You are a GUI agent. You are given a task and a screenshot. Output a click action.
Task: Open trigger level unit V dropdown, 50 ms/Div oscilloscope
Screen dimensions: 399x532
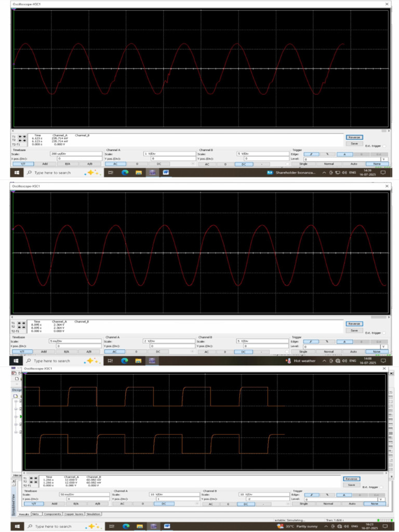381,499
